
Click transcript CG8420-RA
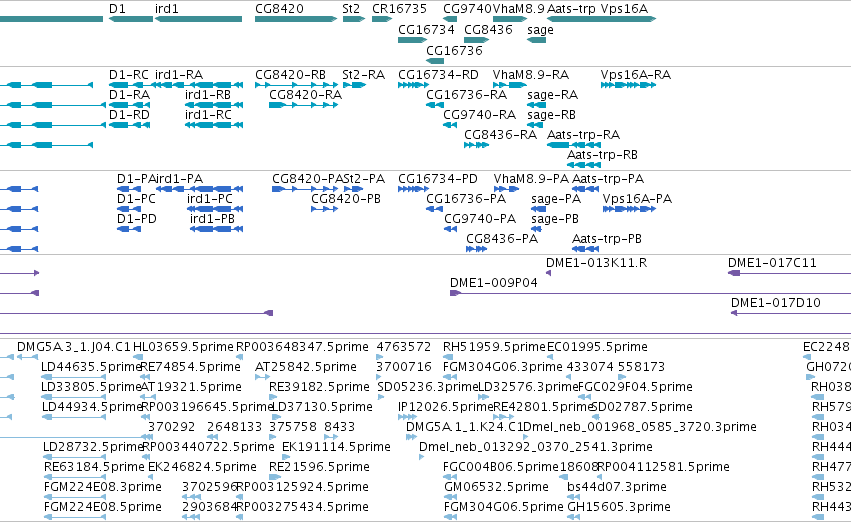click(x=303, y=105)
